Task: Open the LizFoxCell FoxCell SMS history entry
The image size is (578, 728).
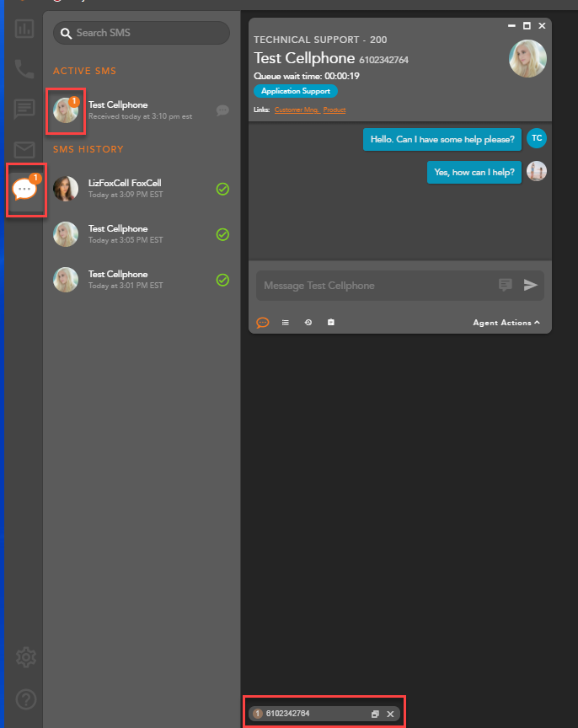Action: (x=125, y=189)
